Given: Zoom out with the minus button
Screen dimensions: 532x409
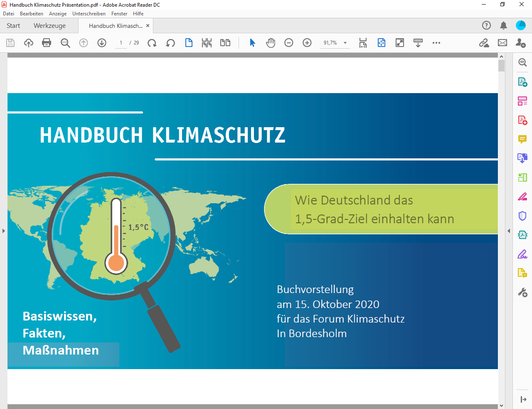Looking at the screenshot, I should click(289, 43).
